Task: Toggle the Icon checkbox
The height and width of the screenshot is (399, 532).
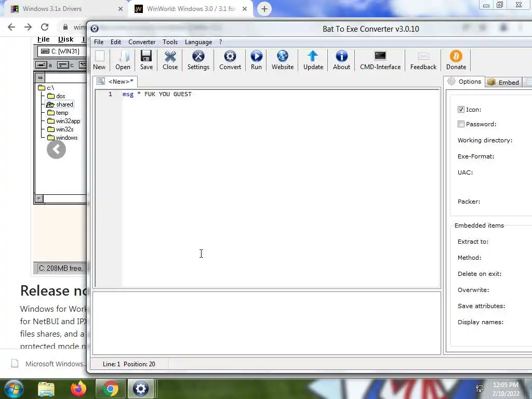Action: click(461, 109)
